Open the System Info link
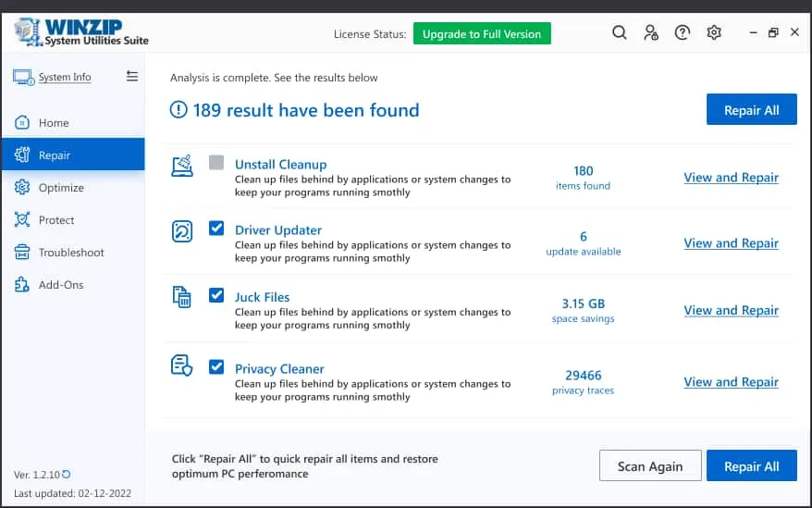 pyautogui.click(x=65, y=77)
